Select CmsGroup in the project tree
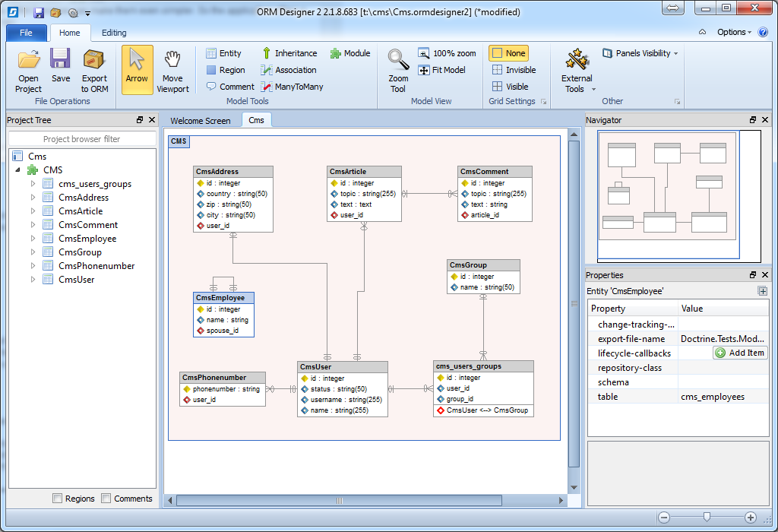This screenshot has width=778, height=532. (x=80, y=252)
